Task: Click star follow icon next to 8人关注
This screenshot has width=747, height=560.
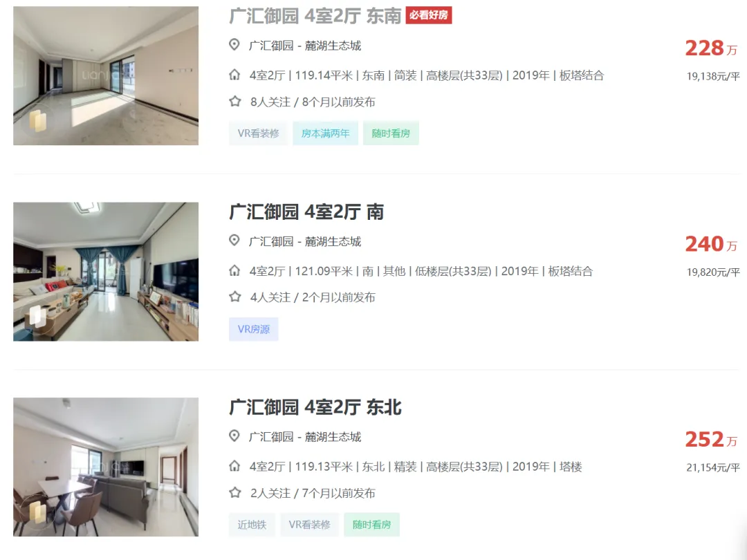Action: 235,102
